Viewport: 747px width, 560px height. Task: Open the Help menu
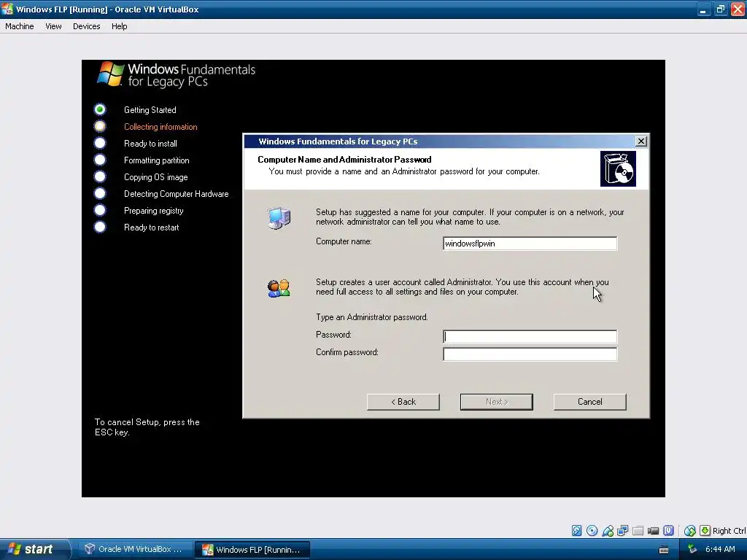pyautogui.click(x=119, y=26)
